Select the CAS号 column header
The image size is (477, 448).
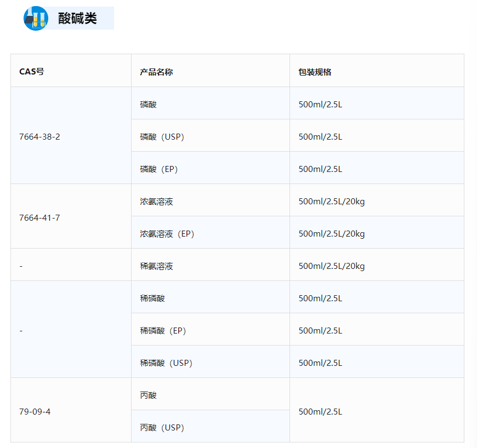pyautogui.click(x=32, y=72)
